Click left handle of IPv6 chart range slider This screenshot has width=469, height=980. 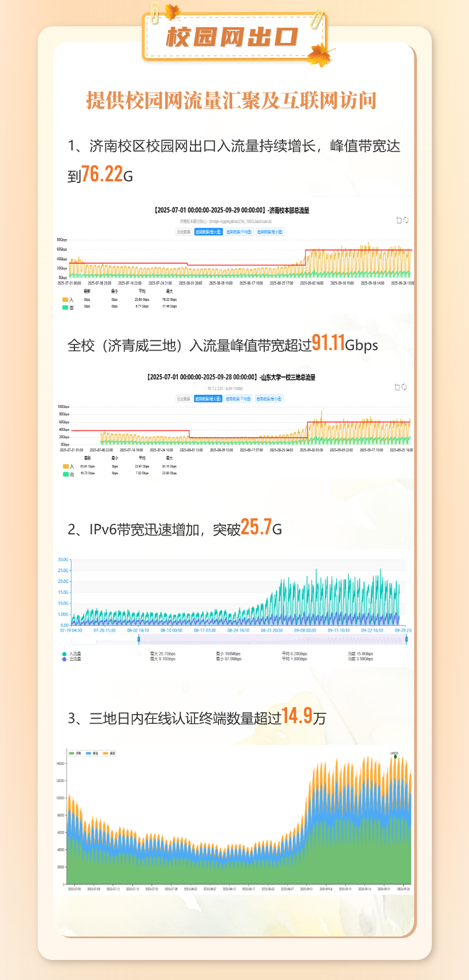pos(138,639)
